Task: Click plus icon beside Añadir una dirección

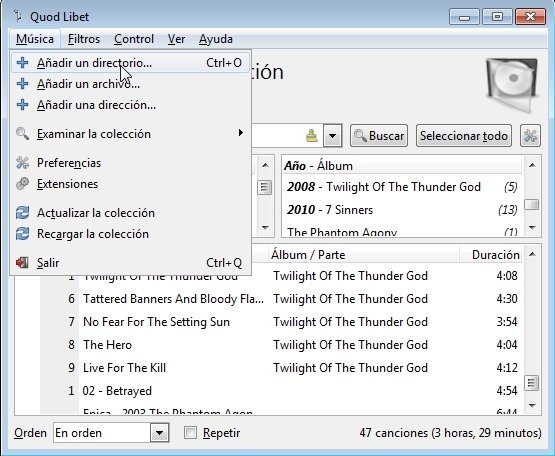Action: tap(22, 105)
